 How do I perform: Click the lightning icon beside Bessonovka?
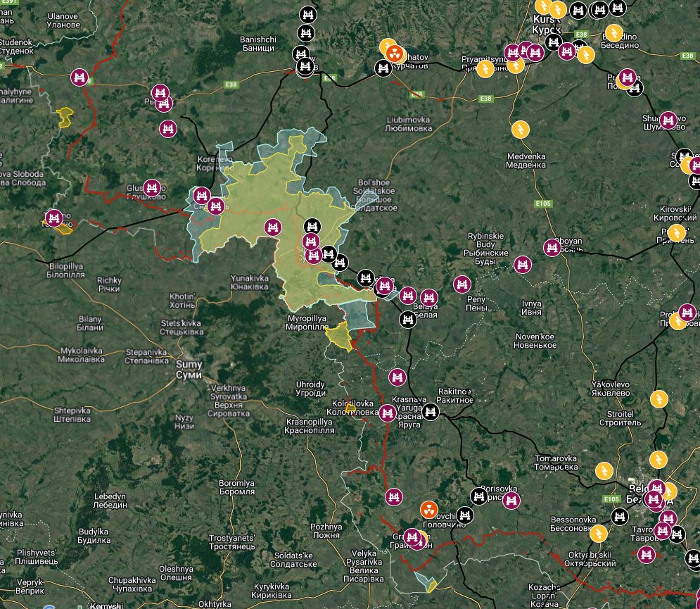pos(598,534)
